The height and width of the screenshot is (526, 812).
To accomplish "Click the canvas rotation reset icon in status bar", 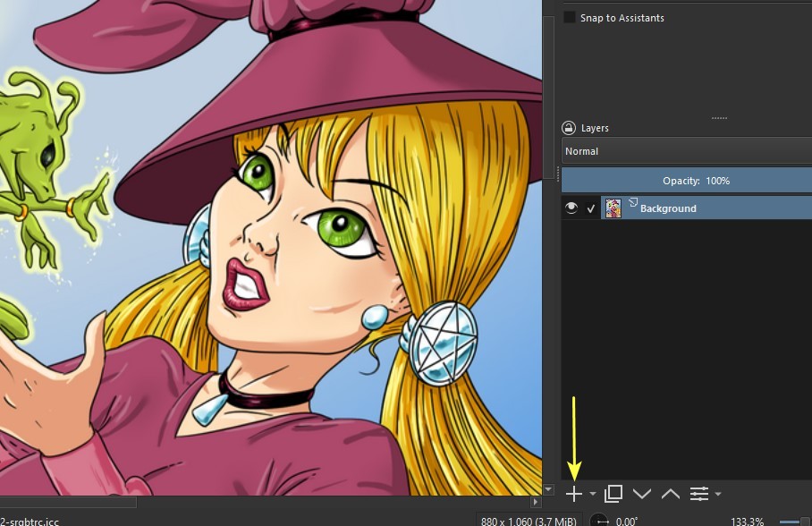I will [x=600, y=521].
